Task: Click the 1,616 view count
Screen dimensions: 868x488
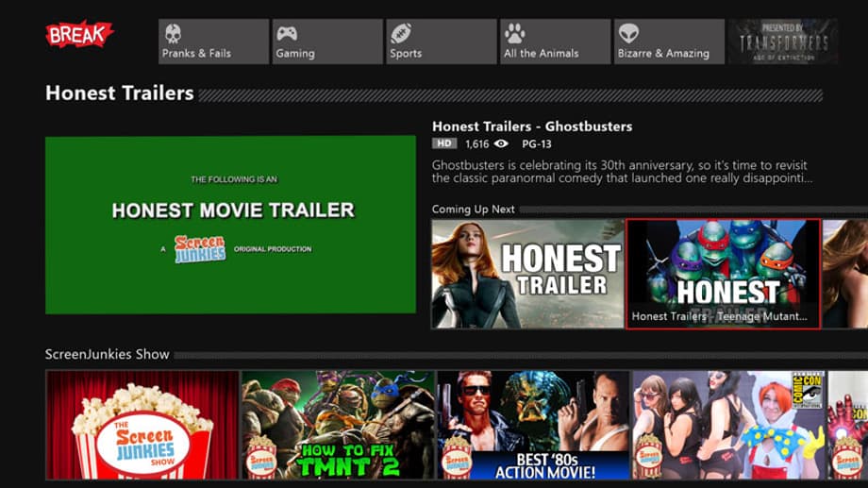Action: coord(476,144)
